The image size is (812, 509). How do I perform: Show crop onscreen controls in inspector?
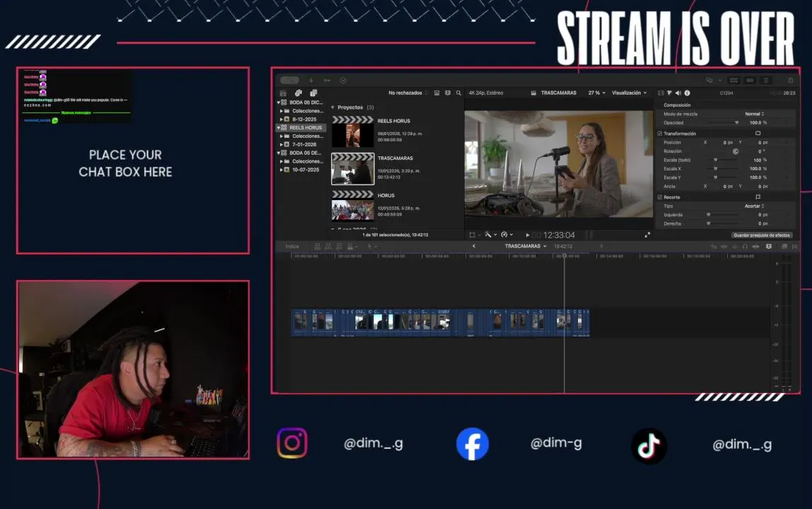pyautogui.click(x=758, y=197)
